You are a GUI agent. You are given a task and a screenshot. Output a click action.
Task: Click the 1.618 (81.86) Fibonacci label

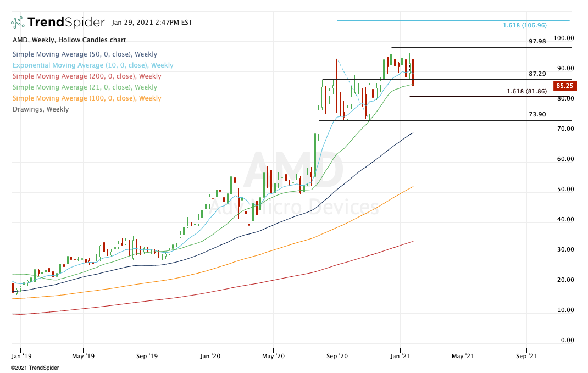(x=526, y=91)
